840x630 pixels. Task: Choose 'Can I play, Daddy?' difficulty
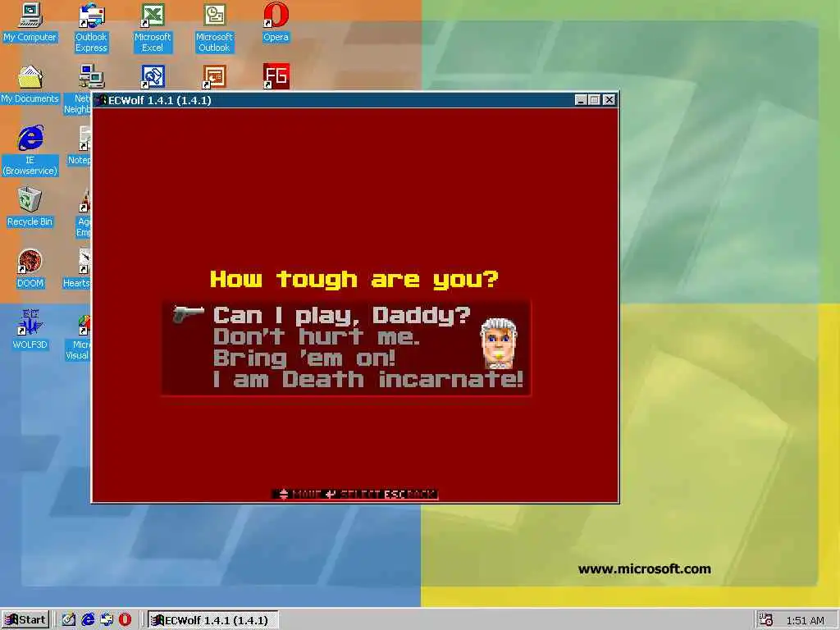341,315
